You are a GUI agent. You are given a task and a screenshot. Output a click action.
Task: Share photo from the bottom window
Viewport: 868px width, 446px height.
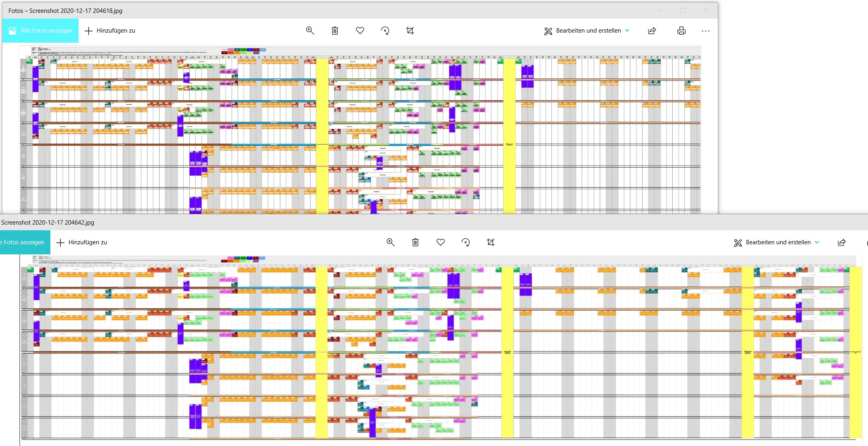(842, 242)
